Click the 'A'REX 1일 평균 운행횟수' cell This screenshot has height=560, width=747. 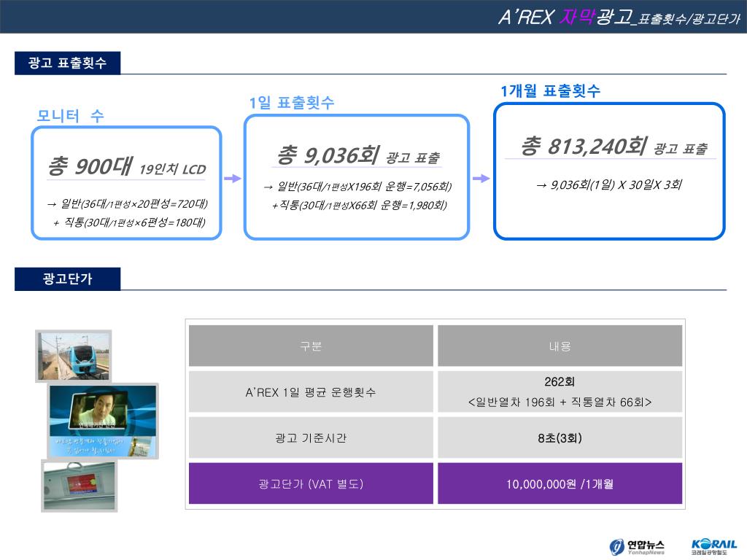[x=311, y=392]
